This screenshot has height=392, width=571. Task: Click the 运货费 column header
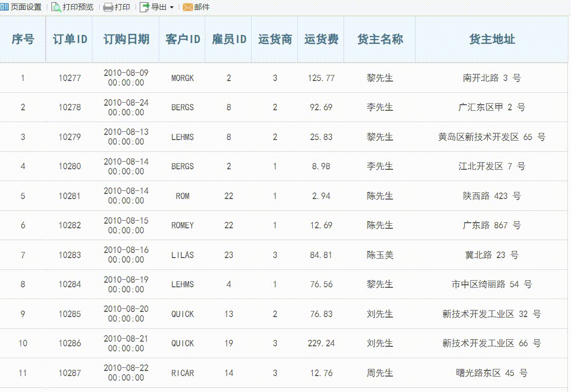click(x=321, y=40)
